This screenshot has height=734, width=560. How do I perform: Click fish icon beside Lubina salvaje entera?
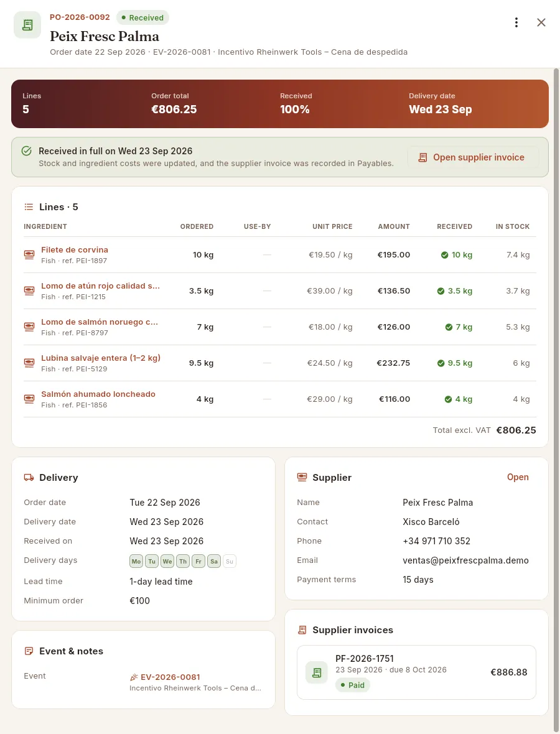pyautogui.click(x=29, y=363)
